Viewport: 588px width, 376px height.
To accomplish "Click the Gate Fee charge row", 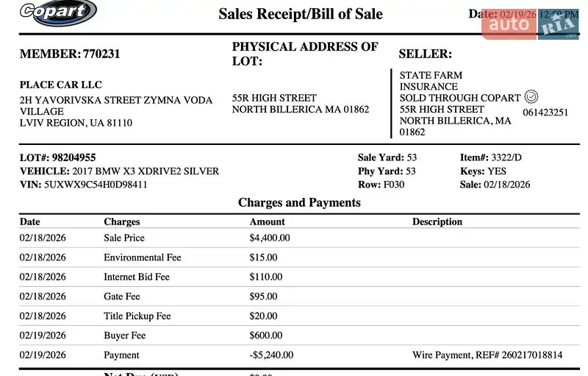I will [x=122, y=297].
